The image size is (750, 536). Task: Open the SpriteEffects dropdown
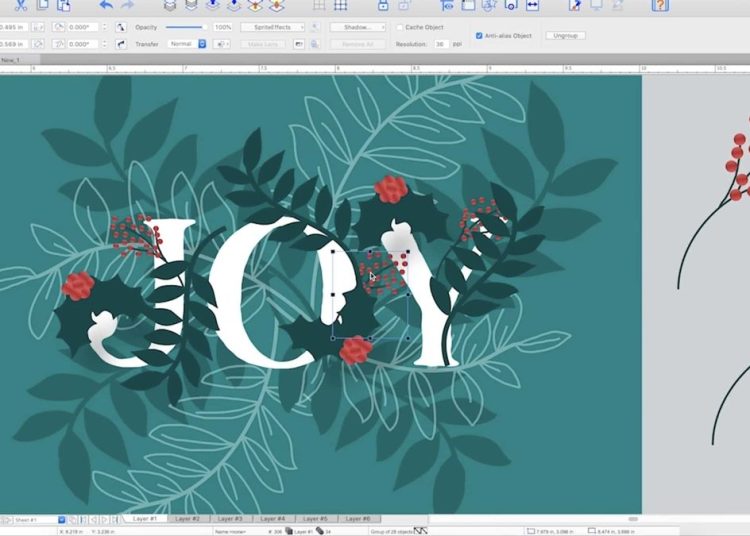click(272, 27)
